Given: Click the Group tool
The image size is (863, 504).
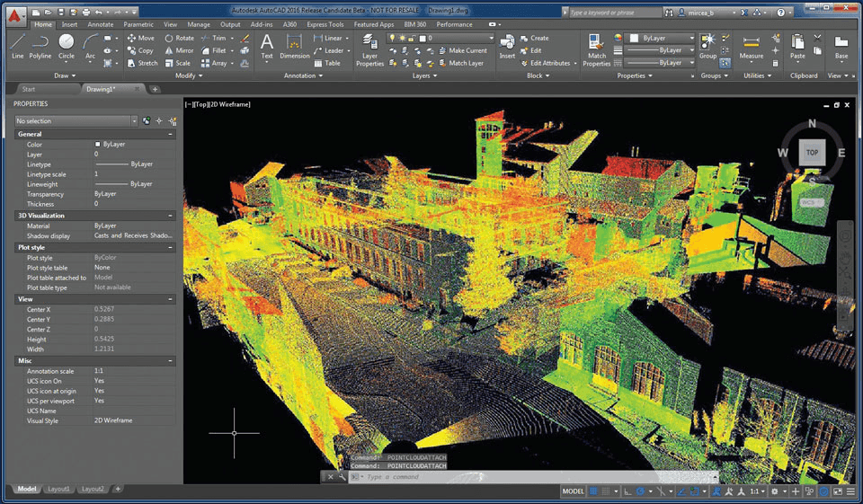Looking at the screenshot, I should [707, 46].
